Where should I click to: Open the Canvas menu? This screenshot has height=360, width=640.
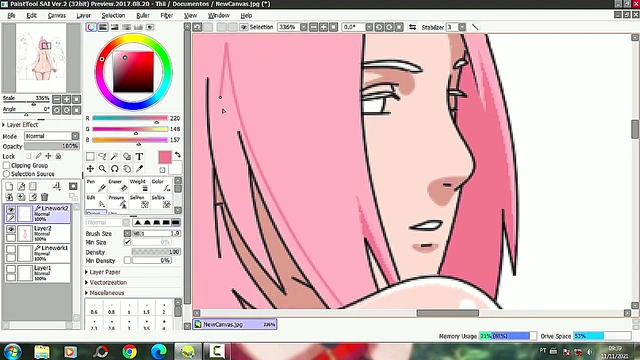(57, 16)
